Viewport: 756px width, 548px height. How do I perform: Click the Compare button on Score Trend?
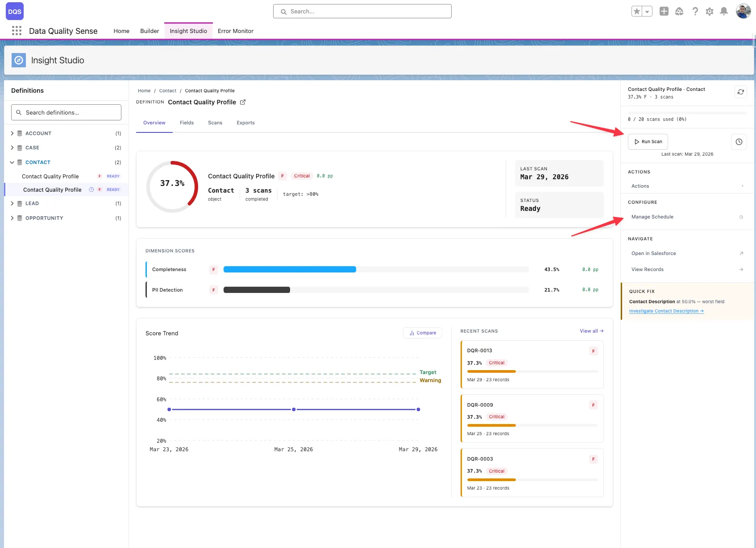422,333
